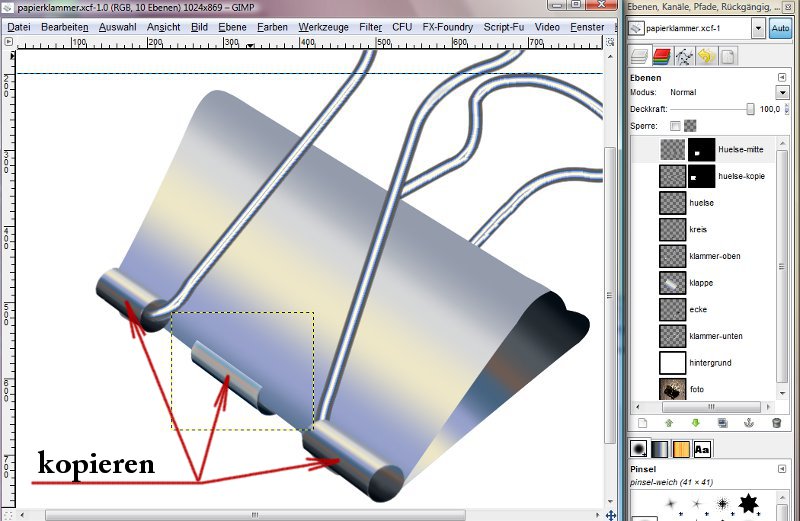This screenshot has height=521, width=800.
Task: Create a new layer with page icon
Action: pyautogui.click(x=641, y=423)
